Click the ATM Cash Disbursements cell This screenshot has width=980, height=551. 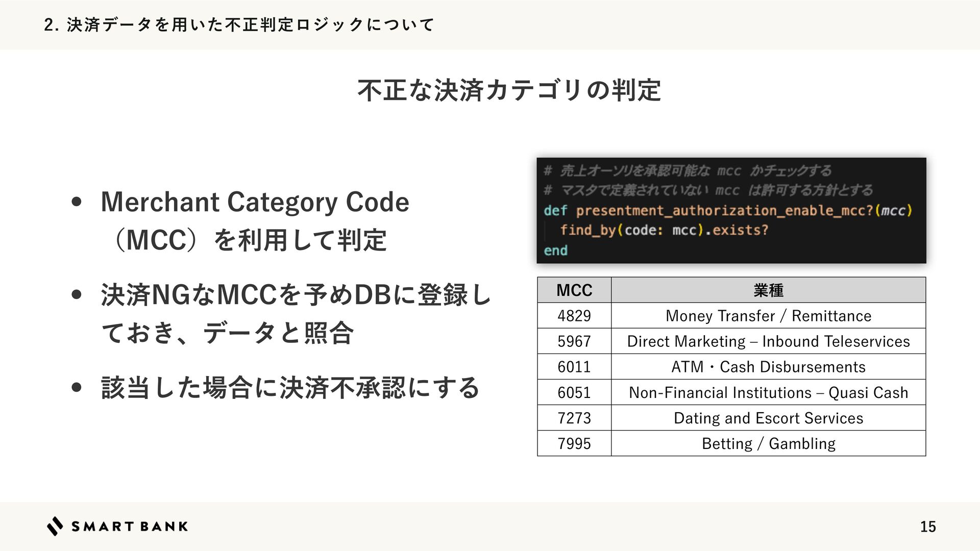pyautogui.click(x=768, y=367)
